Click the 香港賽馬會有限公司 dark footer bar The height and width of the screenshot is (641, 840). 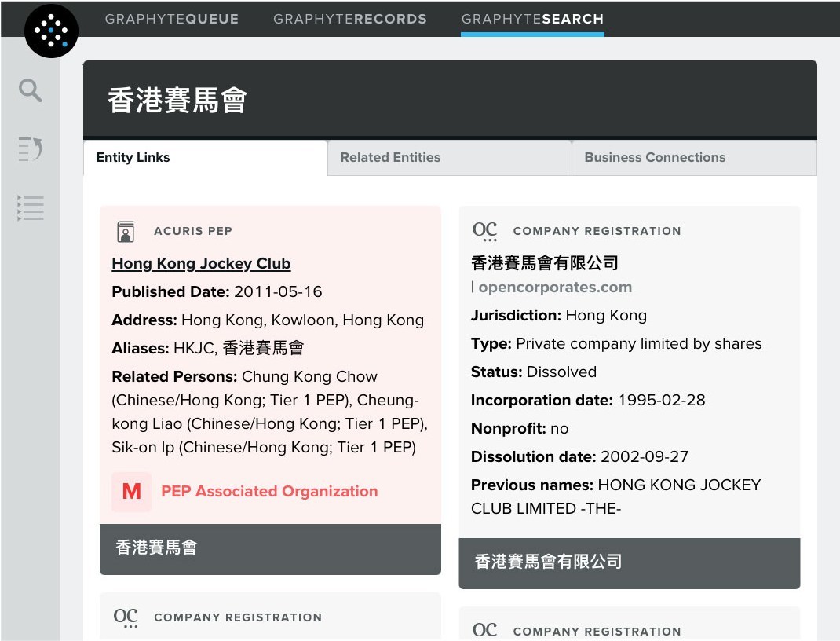629,562
